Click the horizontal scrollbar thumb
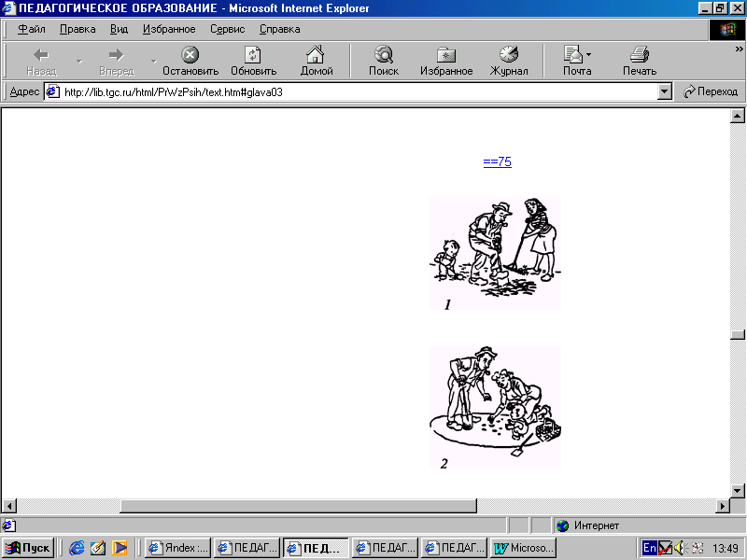Viewport: 747px width, 560px height. coord(298,506)
